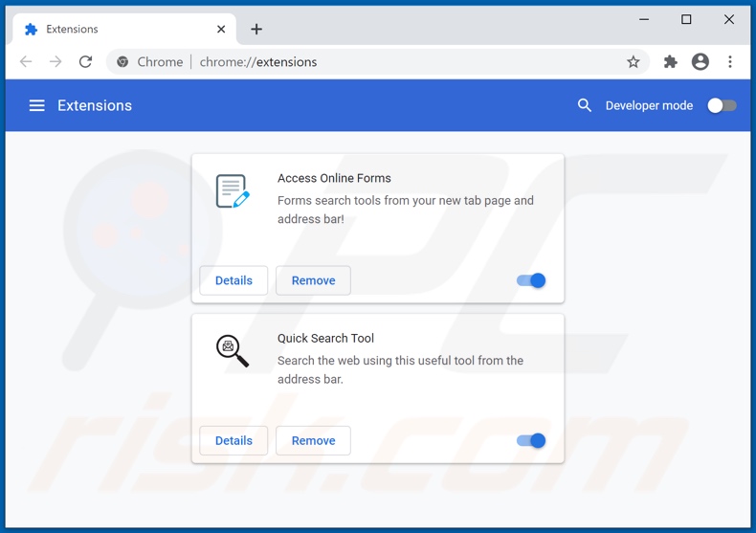Click the Quick Search Tool title
Image resolution: width=756 pixels, height=533 pixels.
tap(325, 339)
